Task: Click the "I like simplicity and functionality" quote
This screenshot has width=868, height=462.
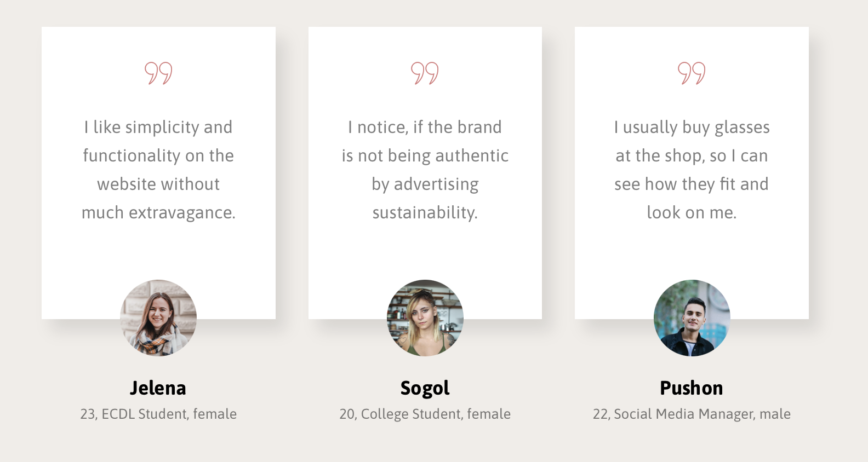Action: 158,170
